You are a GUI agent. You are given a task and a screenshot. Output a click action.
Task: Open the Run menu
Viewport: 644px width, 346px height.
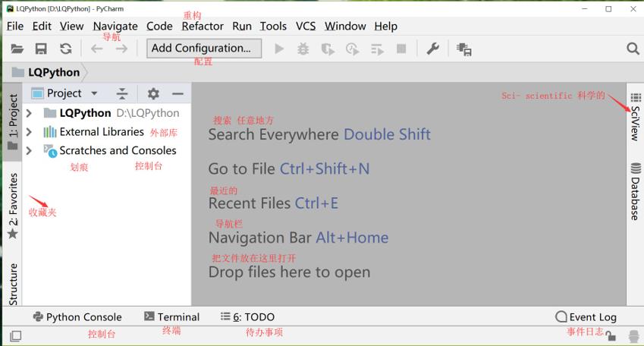(242, 27)
